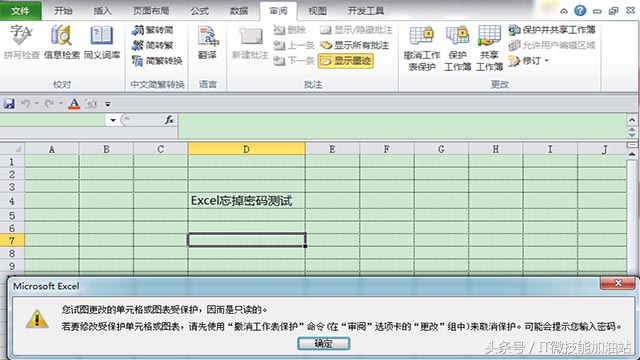640x360 pixels.
Task: Open the Redo history dropdown arrow
Action: [60, 104]
